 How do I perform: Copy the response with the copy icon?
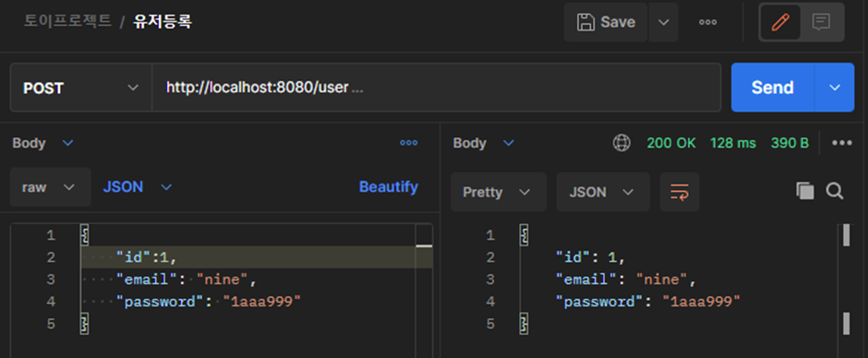[x=805, y=191]
